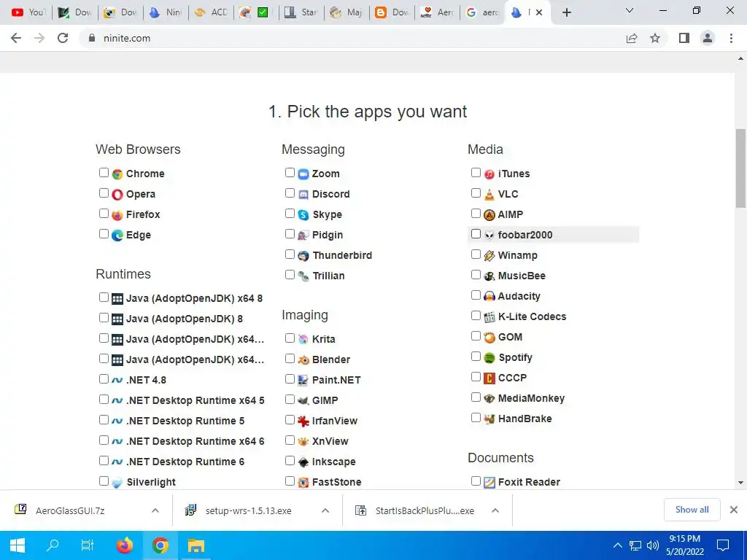
Task: Click the IrfanView red icon
Action: [303, 421]
